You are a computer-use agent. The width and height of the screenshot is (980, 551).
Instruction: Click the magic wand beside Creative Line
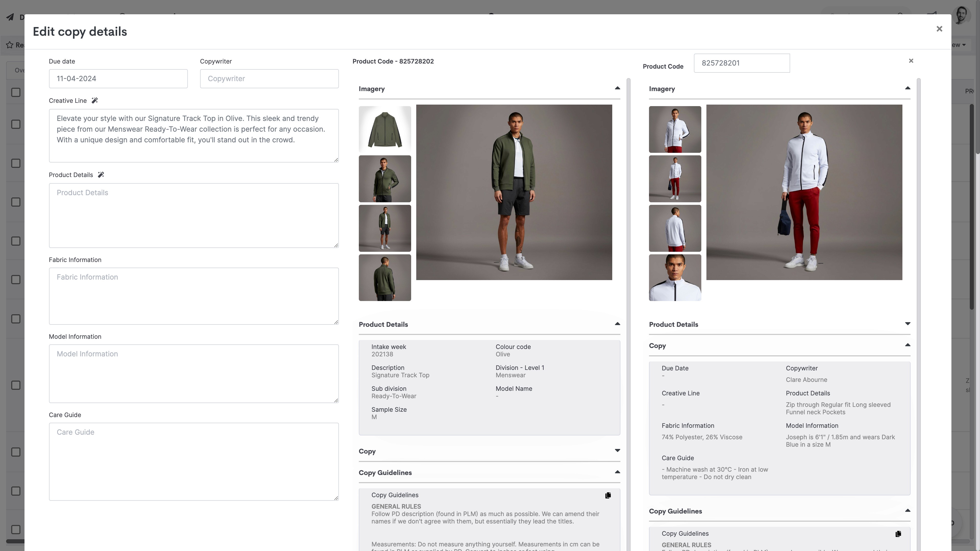pyautogui.click(x=95, y=101)
